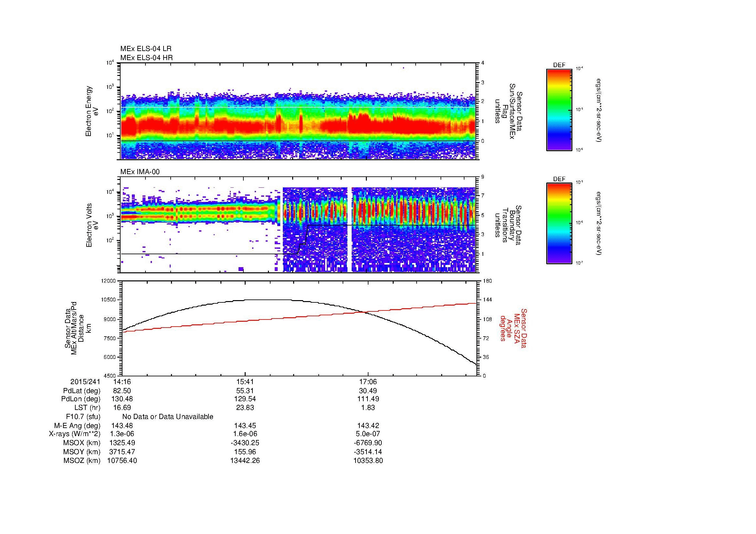Click the MSOX value '-6769.90'
The width and height of the screenshot is (756, 534).
coord(368,443)
